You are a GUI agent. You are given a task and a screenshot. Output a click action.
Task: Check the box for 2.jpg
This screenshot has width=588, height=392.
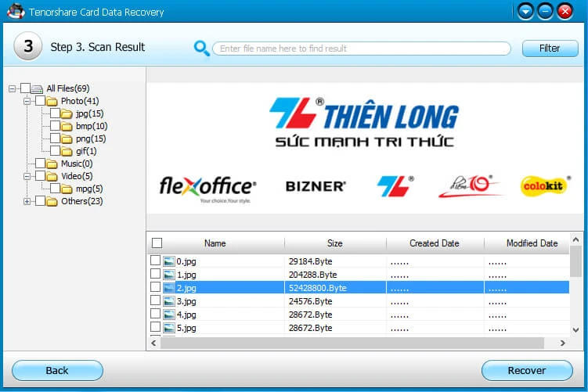tap(155, 286)
